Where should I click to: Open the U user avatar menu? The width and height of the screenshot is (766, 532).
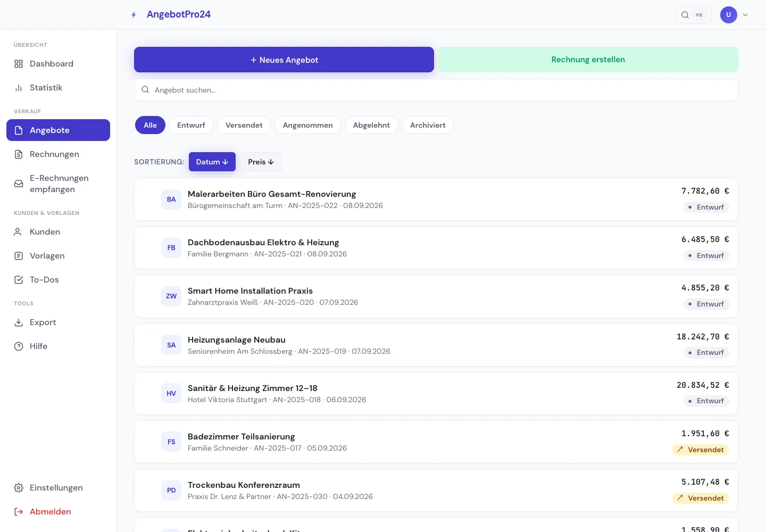point(729,15)
